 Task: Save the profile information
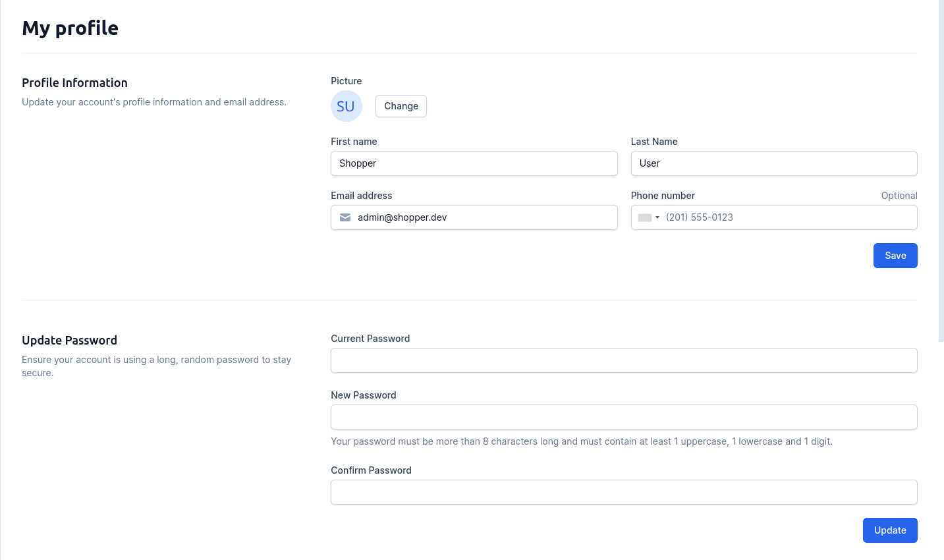[895, 256]
